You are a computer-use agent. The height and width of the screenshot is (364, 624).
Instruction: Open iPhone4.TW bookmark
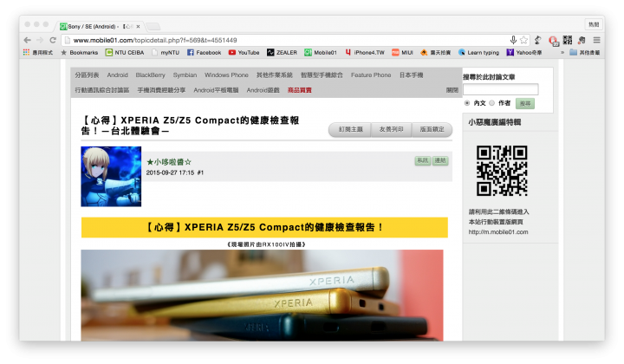365,52
